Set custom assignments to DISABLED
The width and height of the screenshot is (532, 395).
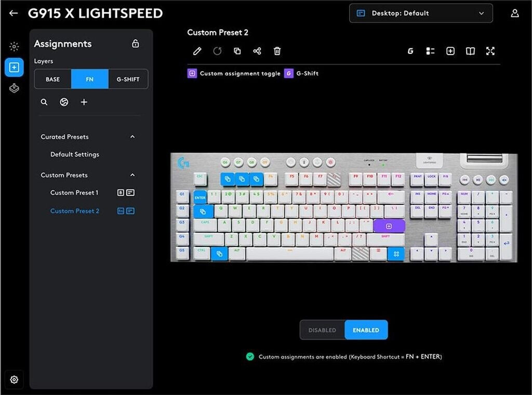(322, 330)
